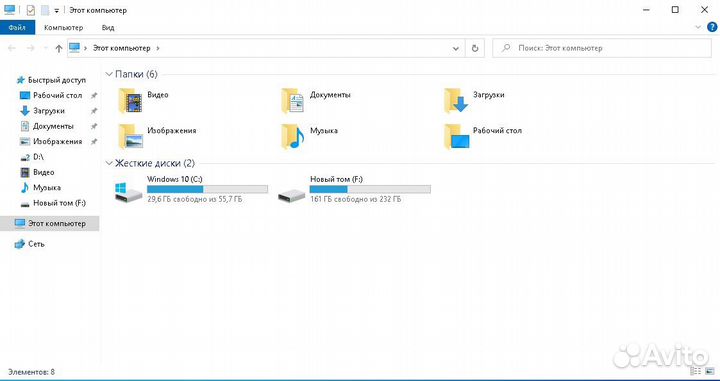Click the Properties checkmark icon in title bar
Screen dimensions: 720x381
coord(30,10)
